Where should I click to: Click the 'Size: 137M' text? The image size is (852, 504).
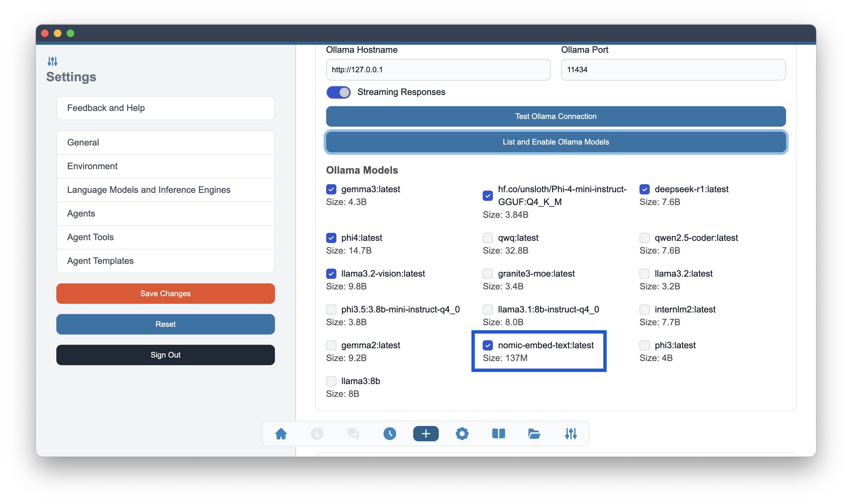click(x=505, y=358)
